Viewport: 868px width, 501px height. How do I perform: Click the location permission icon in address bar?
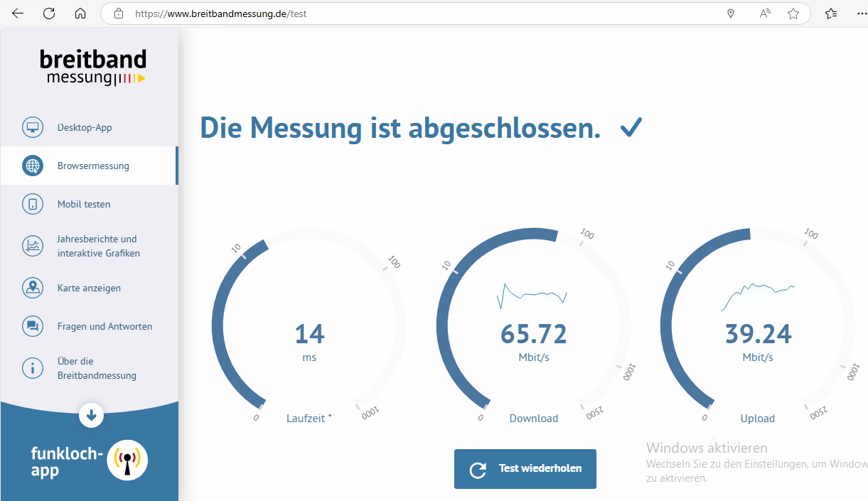click(730, 14)
